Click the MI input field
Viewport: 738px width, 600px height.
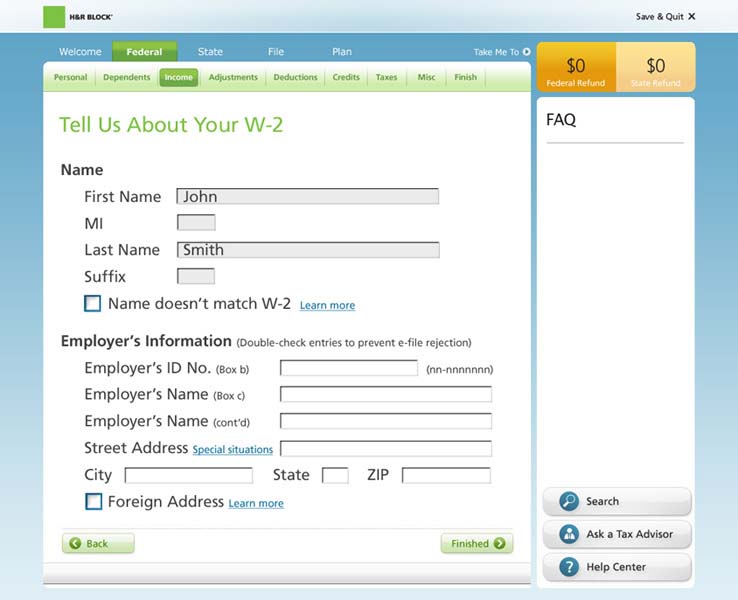pyautogui.click(x=196, y=223)
